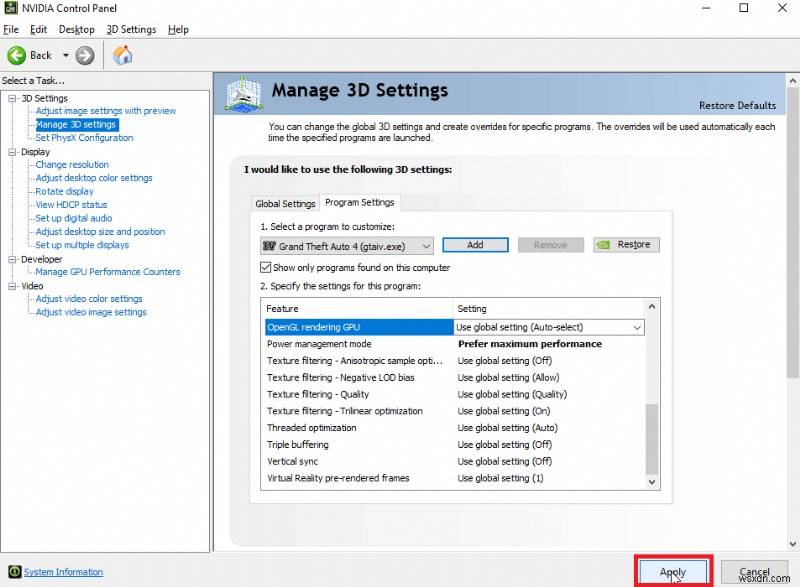This screenshot has height=587, width=800.
Task: Open the Desktop menu
Action: (x=76, y=29)
